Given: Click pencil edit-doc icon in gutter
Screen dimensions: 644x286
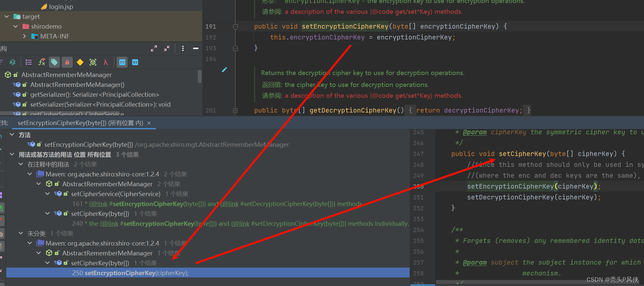Looking at the screenshot, I should coord(224,69).
